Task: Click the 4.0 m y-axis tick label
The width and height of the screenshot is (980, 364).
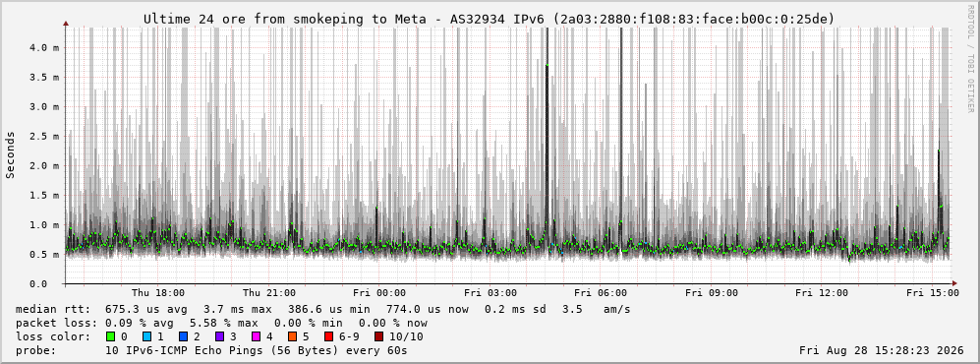Action: coord(47,47)
